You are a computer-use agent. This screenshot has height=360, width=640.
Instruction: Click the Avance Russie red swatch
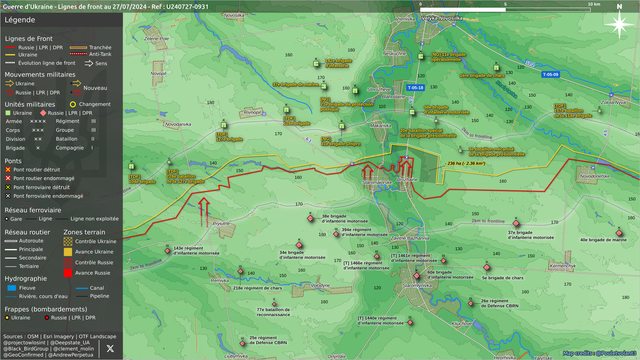tap(68, 273)
